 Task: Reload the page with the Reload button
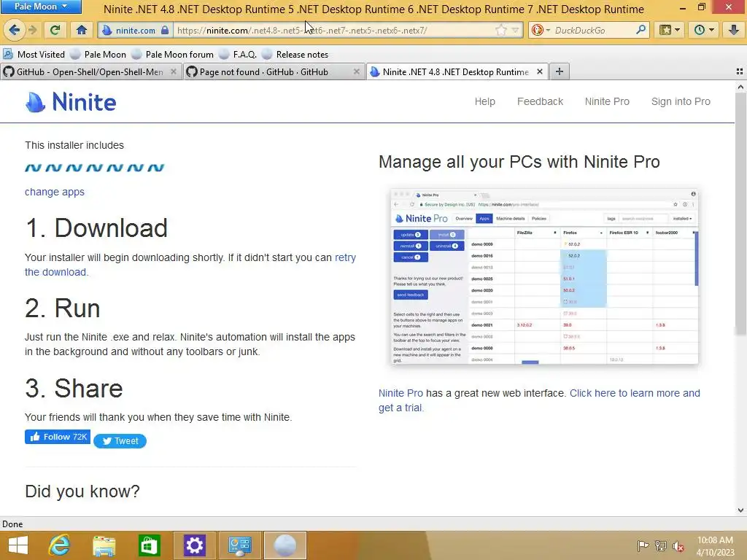tap(55, 30)
